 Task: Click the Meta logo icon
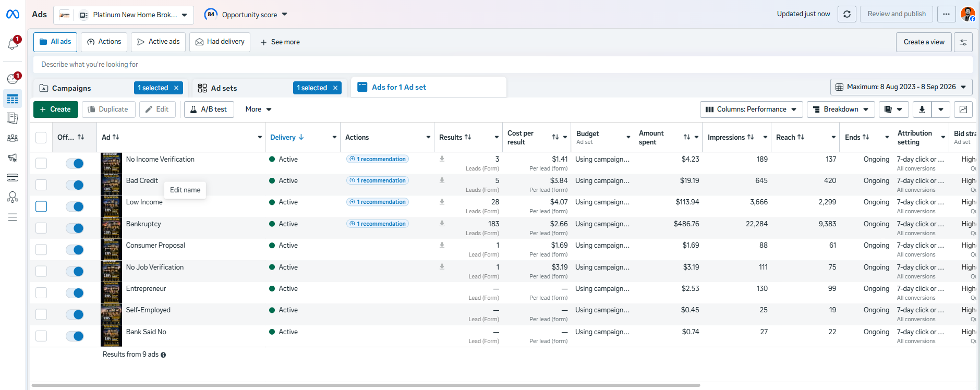pyautogui.click(x=13, y=14)
